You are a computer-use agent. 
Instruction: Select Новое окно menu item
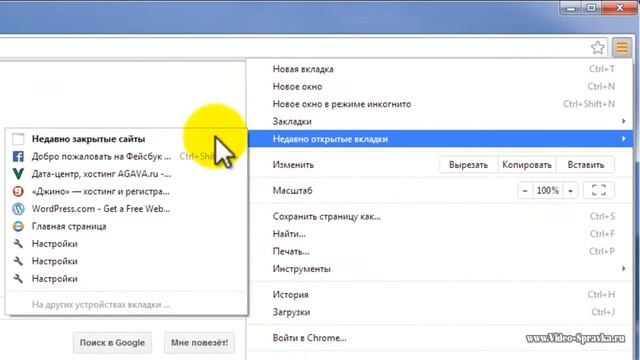click(440, 87)
